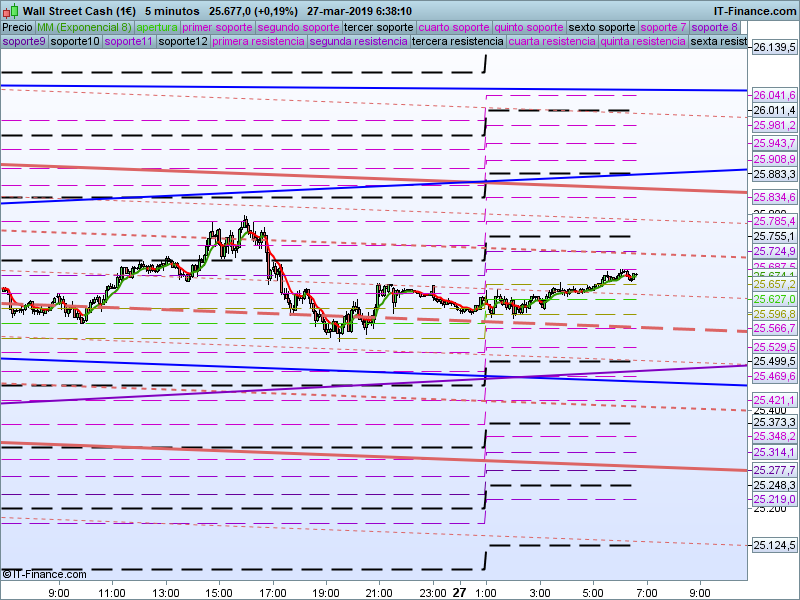Screen dimensions: 800x600
Task: Click the magenta 25.908,9 price label
Action: coord(774,159)
